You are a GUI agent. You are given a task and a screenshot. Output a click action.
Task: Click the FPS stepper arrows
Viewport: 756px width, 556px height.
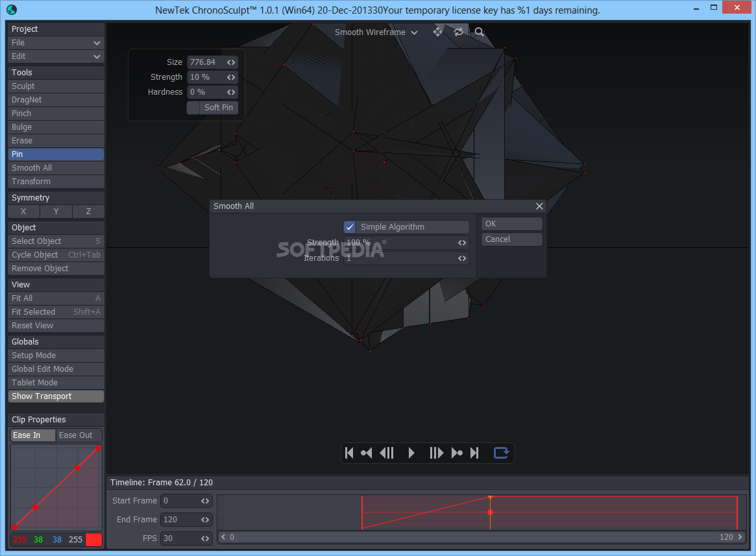(x=205, y=538)
